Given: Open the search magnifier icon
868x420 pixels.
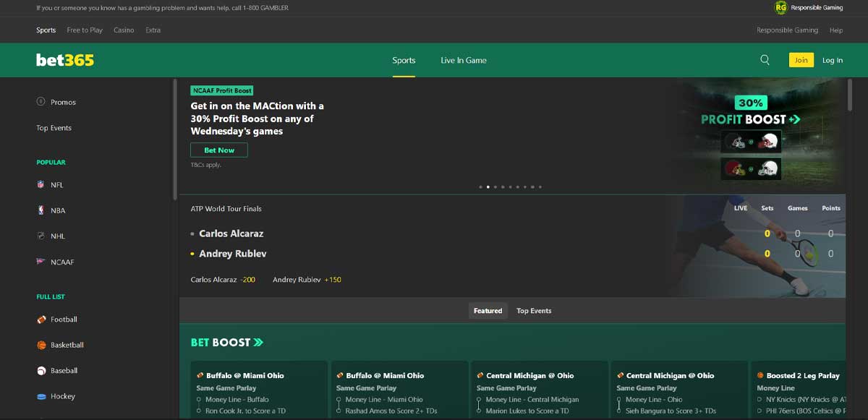Looking at the screenshot, I should point(765,60).
